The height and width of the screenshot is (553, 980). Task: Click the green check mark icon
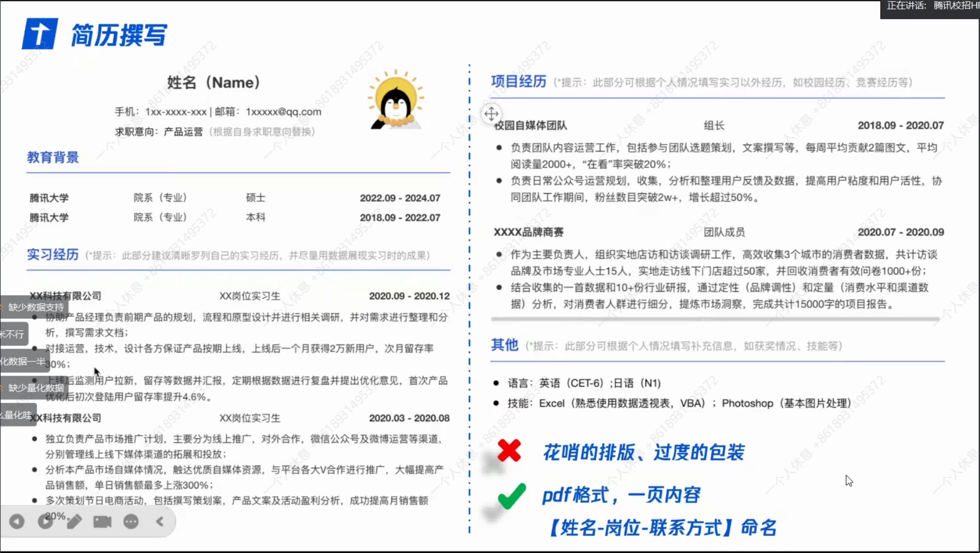(511, 496)
